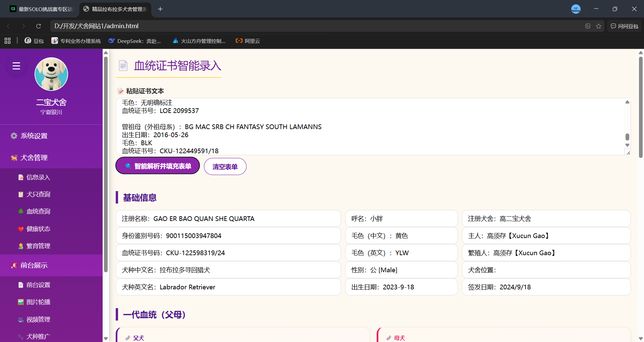Click the textarea scroll down arrow
The height and width of the screenshot is (342, 644).
pyautogui.click(x=627, y=145)
